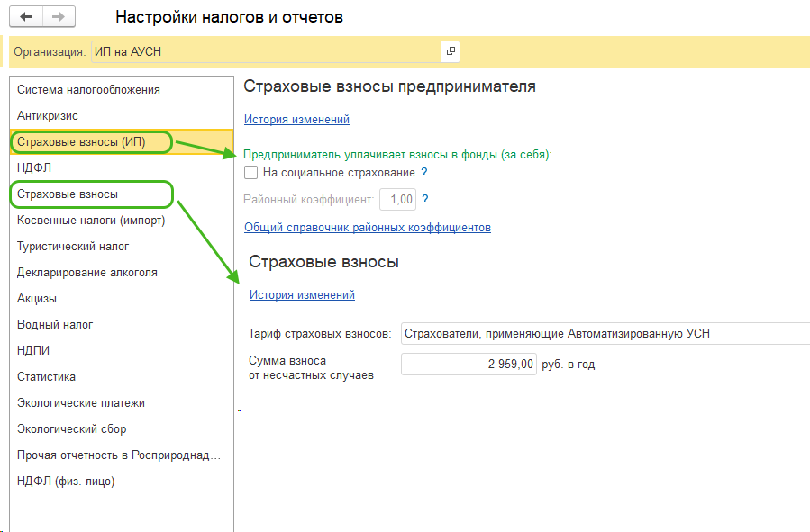Click the forward navigation arrow
The height and width of the screenshot is (532, 810).
click(59, 17)
